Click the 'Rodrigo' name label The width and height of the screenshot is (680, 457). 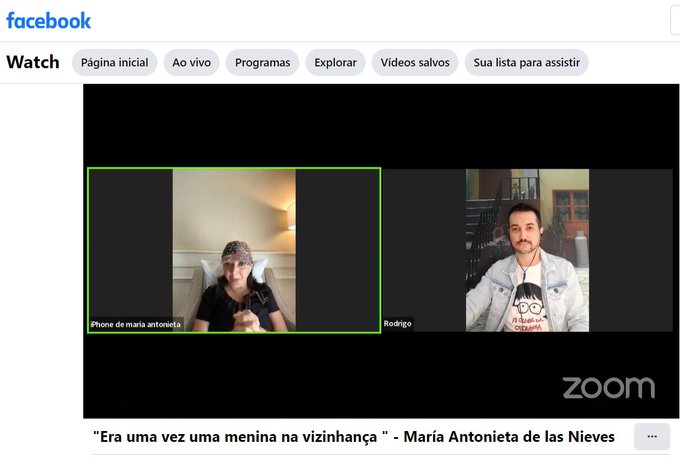coord(398,323)
